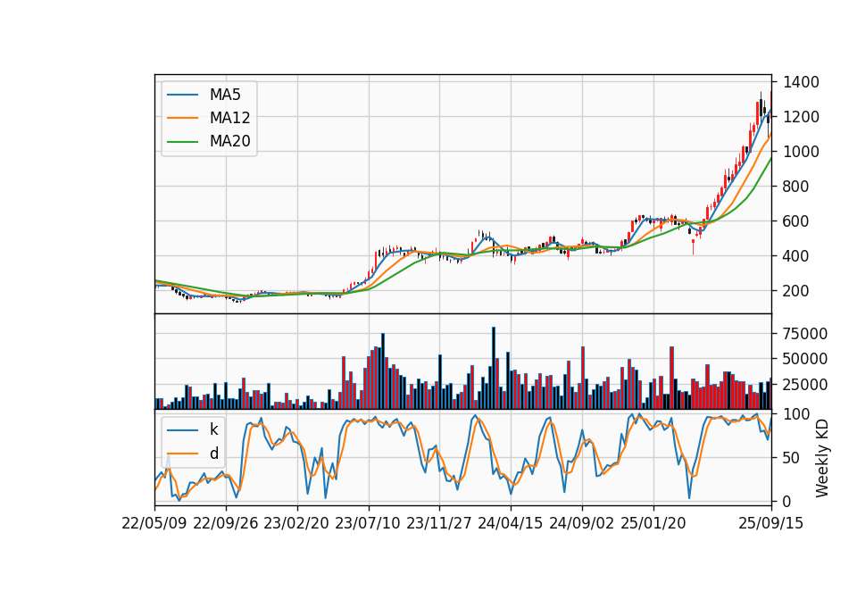Click the 600 price axis label
This screenshot has width=857, height=616.
click(x=796, y=221)
